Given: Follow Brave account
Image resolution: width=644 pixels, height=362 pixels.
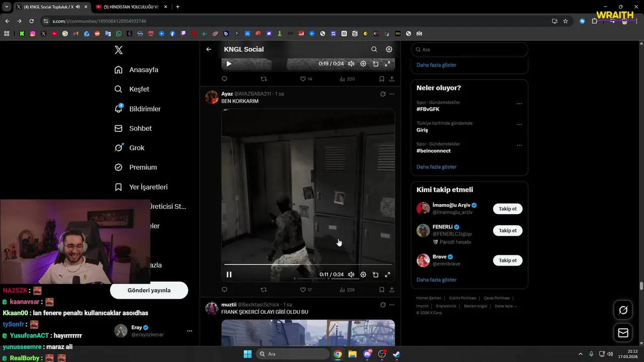Looking at the screenshot, I should pyautogui.click(x=508, y=260).
